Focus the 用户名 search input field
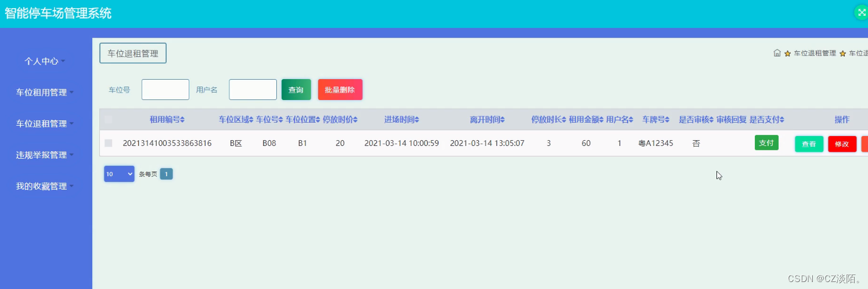 click(x=253, y=90)
